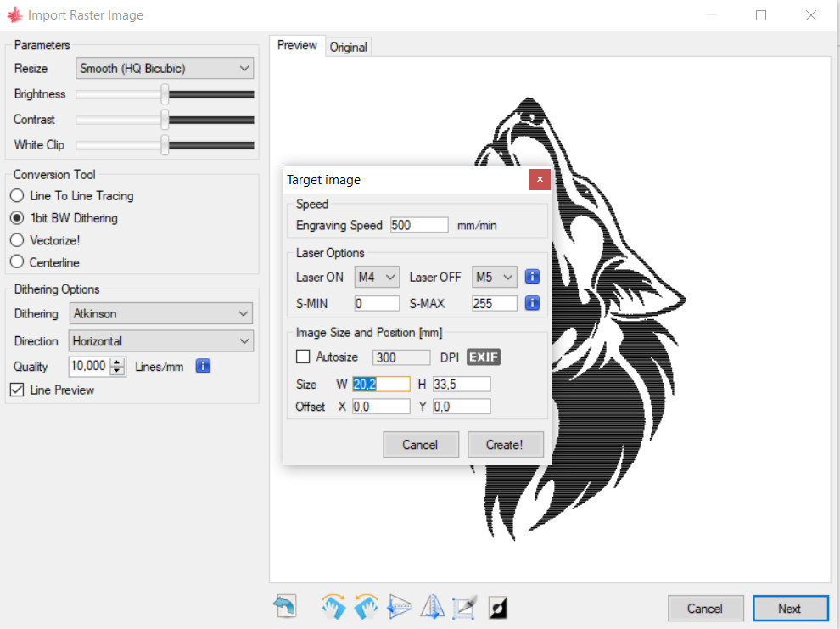Image resolution: width=840 pixels, height=629 pixels.
Task: Select the crop image tool
Action: [x=464, y=606]
